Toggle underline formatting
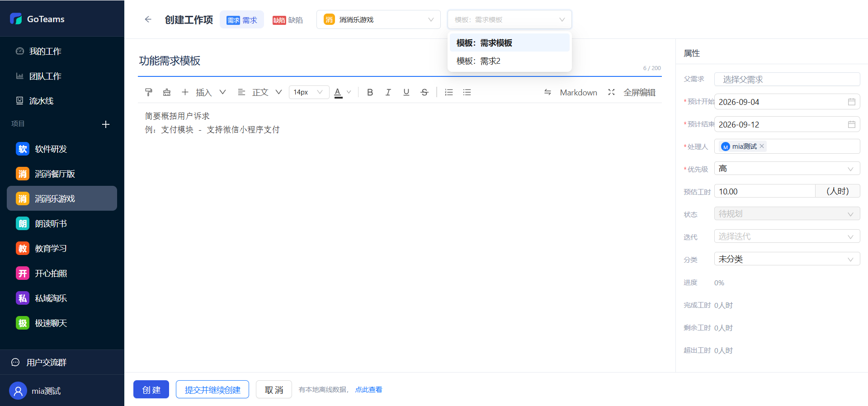Image resolution: width=868 pixels, height=406 pixels. (x=406, y=92)
